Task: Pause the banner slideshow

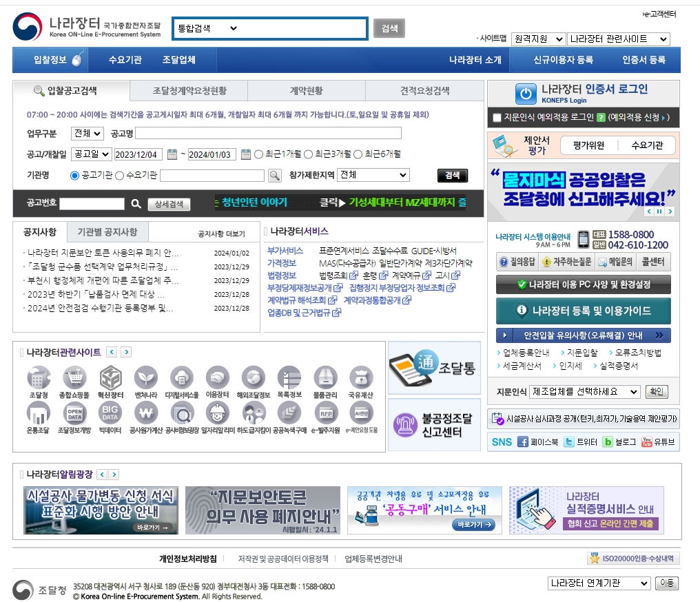Action: click(659, 211)
